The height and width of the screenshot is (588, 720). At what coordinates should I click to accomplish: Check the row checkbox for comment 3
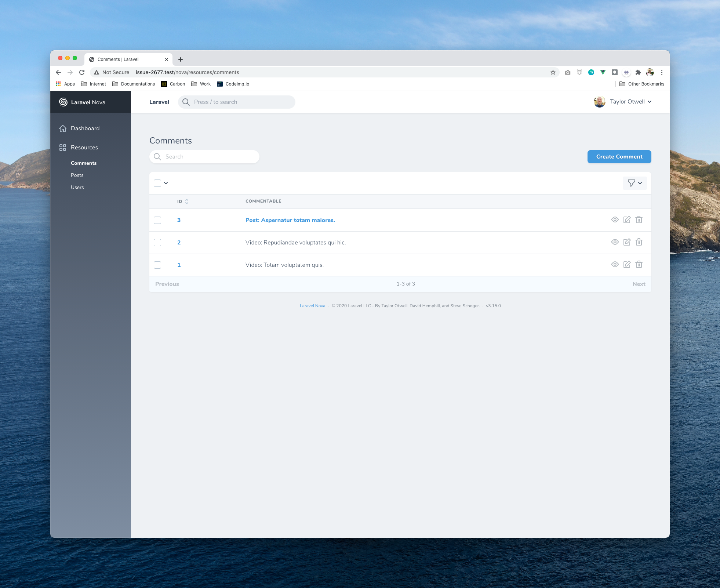pos(157,220)
